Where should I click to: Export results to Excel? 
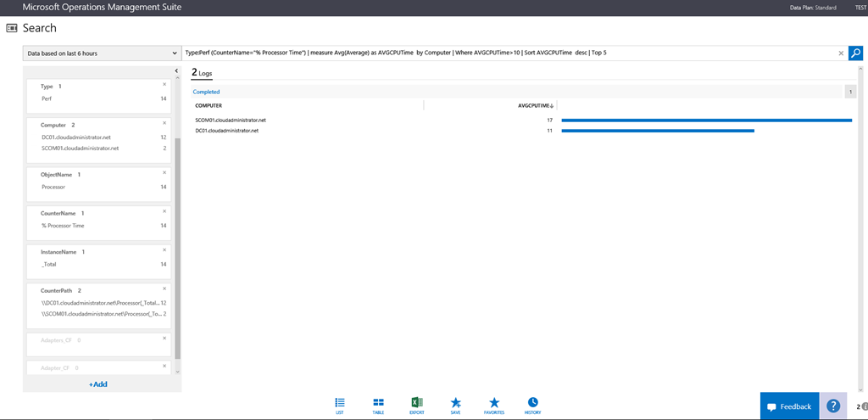[416, 405]
